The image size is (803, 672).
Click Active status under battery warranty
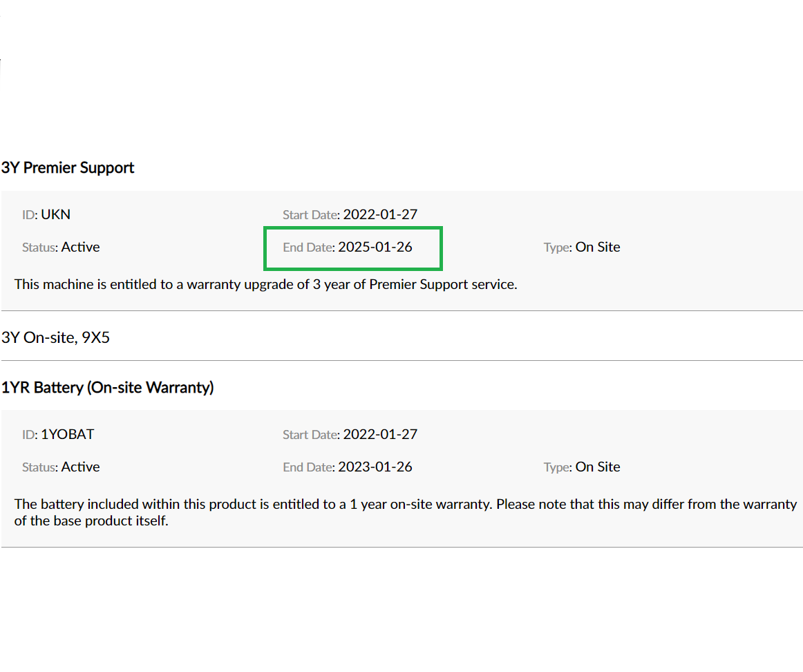[80, 467]
